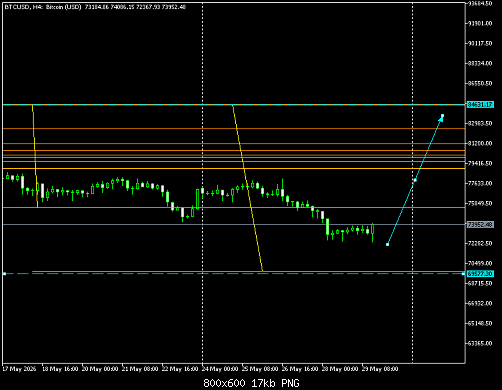Screen dimensions: 502x390
Task: Click the 22 May 16:00 time label
Action: tap(180, 369)
